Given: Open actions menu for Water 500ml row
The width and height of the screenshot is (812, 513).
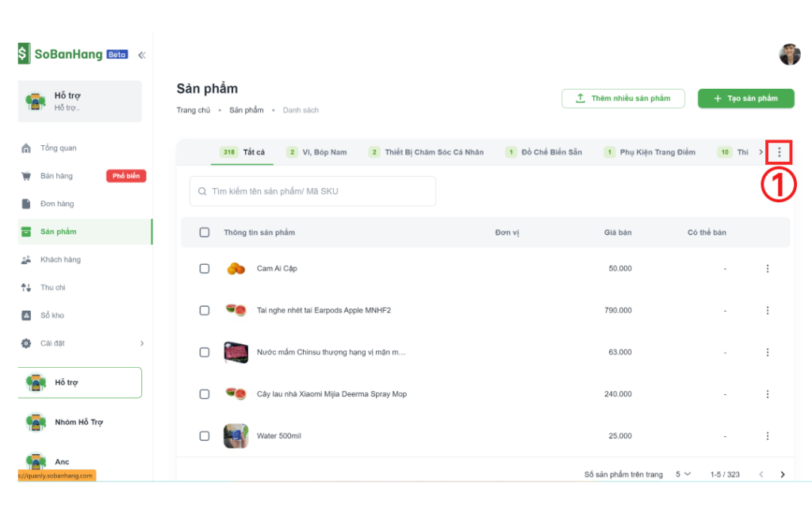Looking at the screenshot, I should 767,436.
